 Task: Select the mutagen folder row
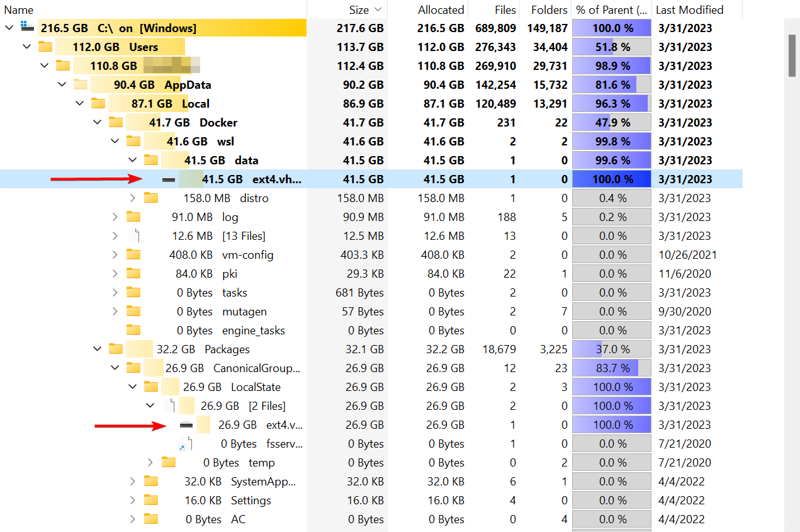245,311
